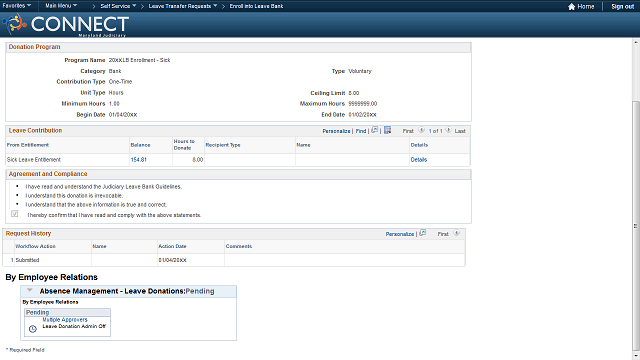Click First in Request History navigation
The width and height of the screenshot is (640, 360).
point(443,234)
